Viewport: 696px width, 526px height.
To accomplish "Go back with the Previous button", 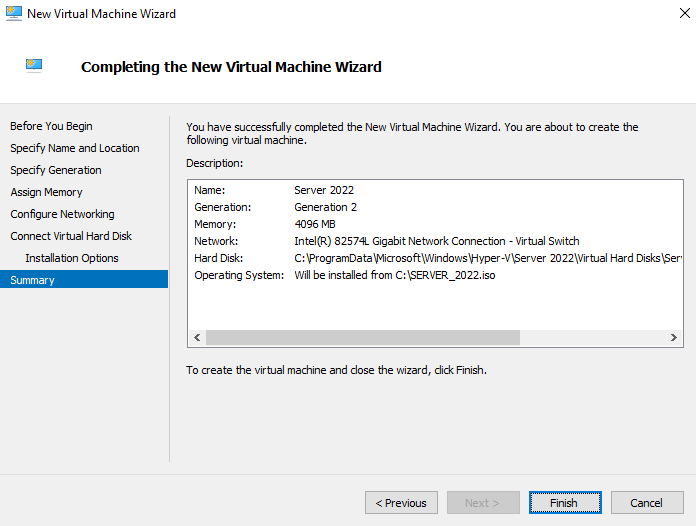I will tap(401, 502).
